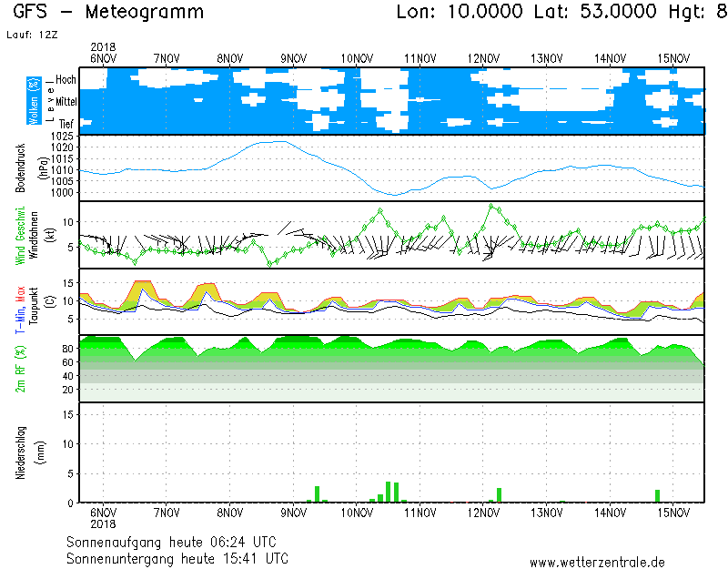Select the Mittel cloud level label

(66, 101)
